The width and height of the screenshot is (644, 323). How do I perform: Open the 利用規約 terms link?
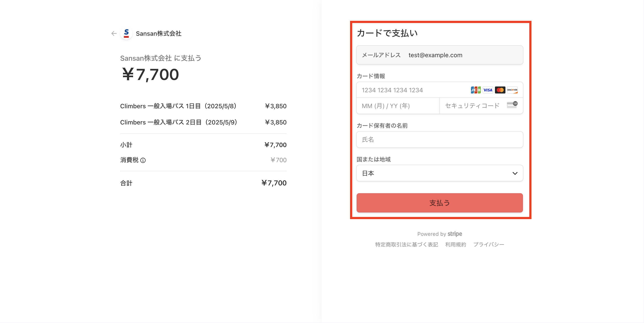(x=456, y=244)
